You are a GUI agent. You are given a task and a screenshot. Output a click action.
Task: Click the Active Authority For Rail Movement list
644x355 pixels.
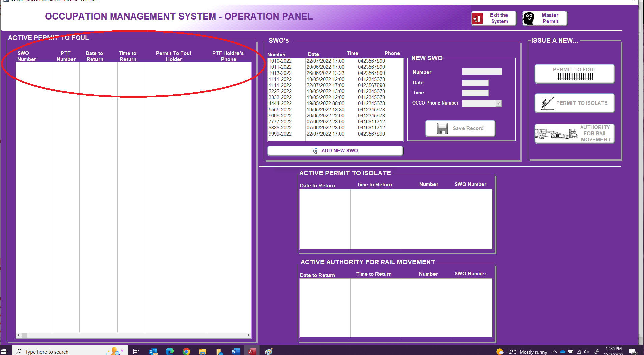click(x=395, y=308)
